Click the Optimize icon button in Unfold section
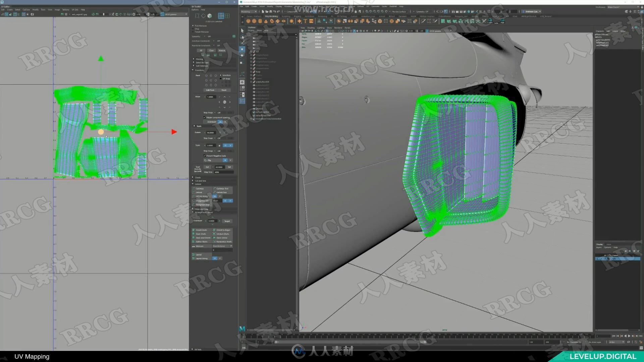The width and height of the screenshot is (644, 362). 202,189
